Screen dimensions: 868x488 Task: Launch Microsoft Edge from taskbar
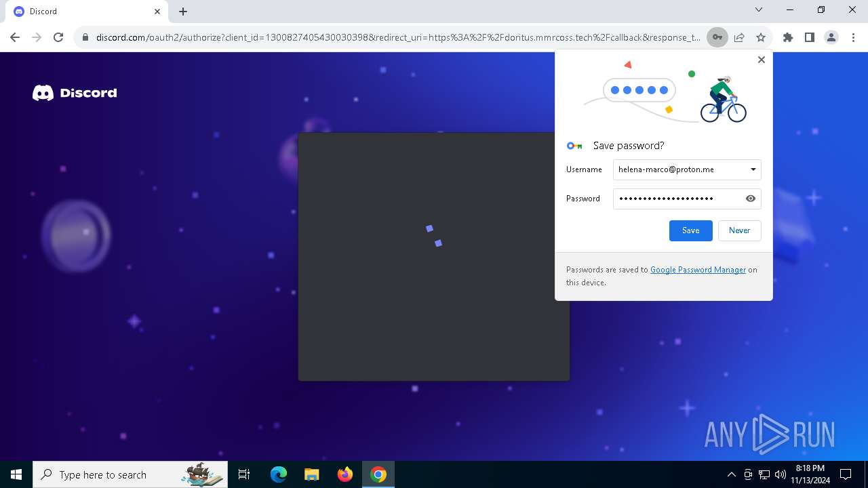point(279,474)
